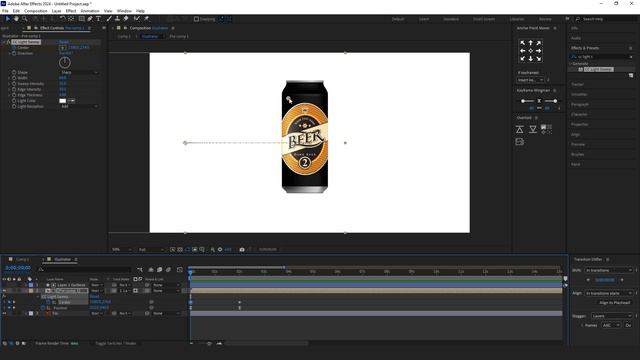Click the Search Help field
The image size is (640, 360).
pos(606,19)
